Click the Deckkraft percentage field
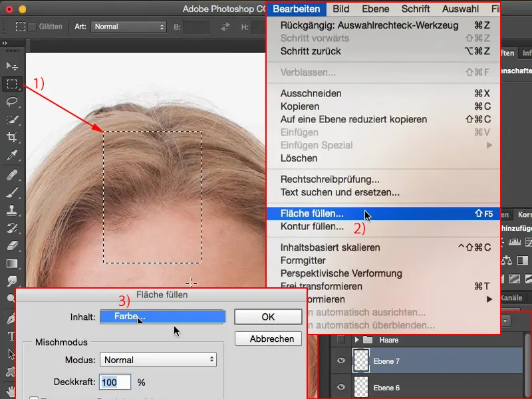The height and width of the screenshot is (399, 532). pyautogui.click(x=115, y=382)
